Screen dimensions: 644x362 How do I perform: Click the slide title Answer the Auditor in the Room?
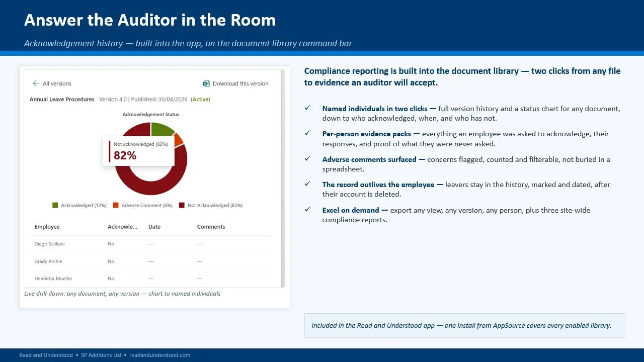[x=150, y=20]
